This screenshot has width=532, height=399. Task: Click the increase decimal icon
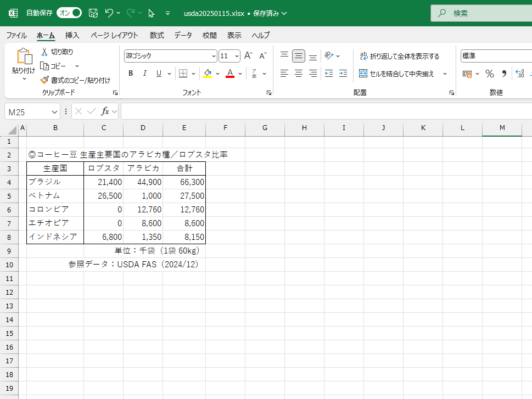pos(520,74)
